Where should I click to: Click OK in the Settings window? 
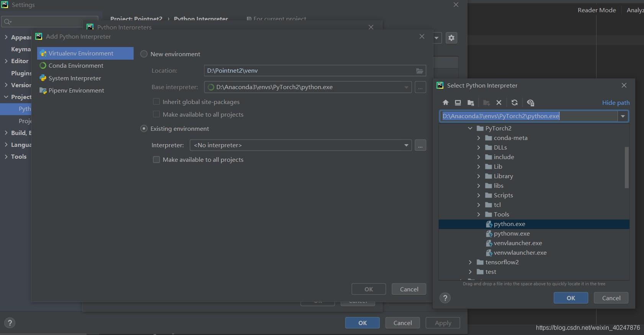point(363,323)
